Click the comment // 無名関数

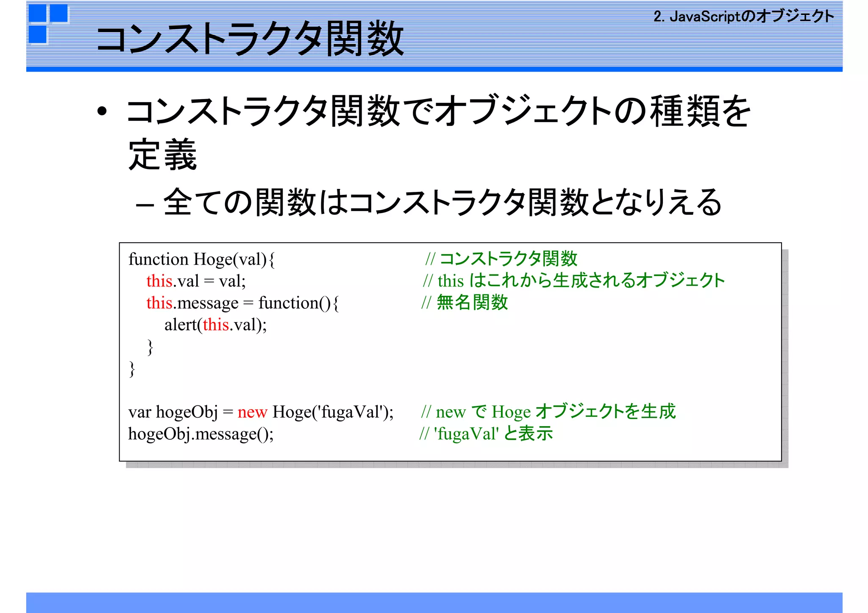click(465, 302)
